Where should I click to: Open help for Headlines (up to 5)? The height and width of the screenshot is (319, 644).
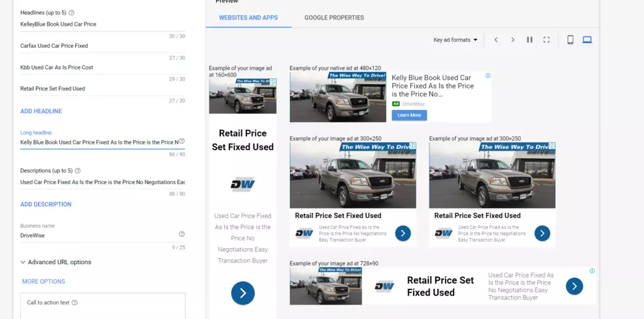point(72,13)
